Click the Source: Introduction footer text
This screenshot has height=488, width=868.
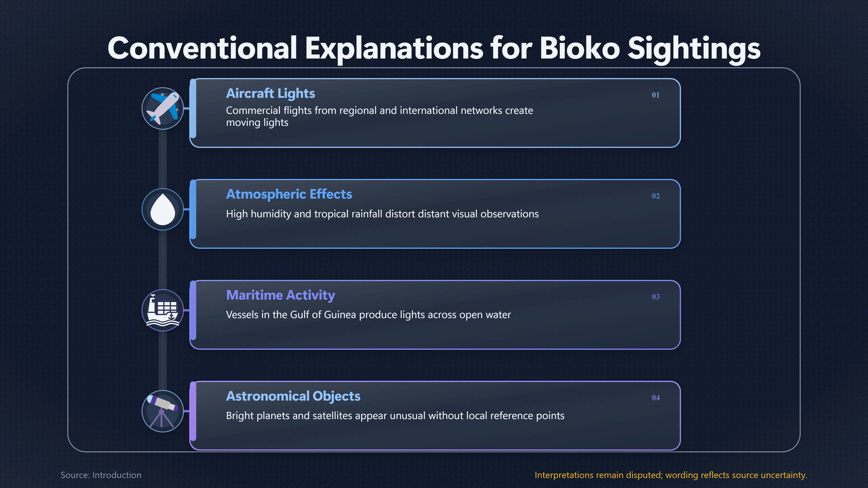tap(101, 475)
